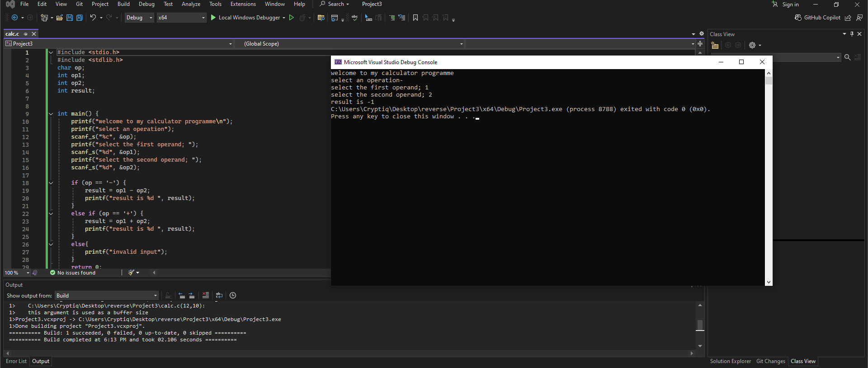The height and width of the screenshot is (368, 868).
Task: Pin the calc.c tab
Action: tap(26, 34)
